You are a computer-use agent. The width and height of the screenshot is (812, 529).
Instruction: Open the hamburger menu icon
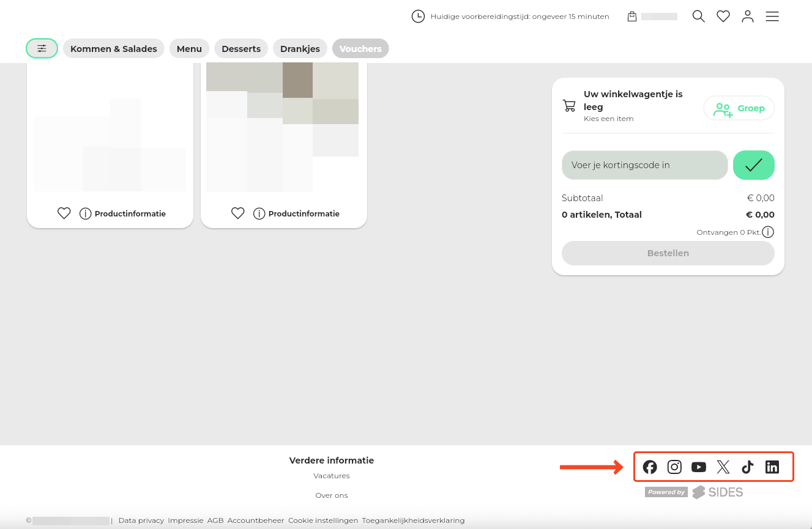pos(772,17)
